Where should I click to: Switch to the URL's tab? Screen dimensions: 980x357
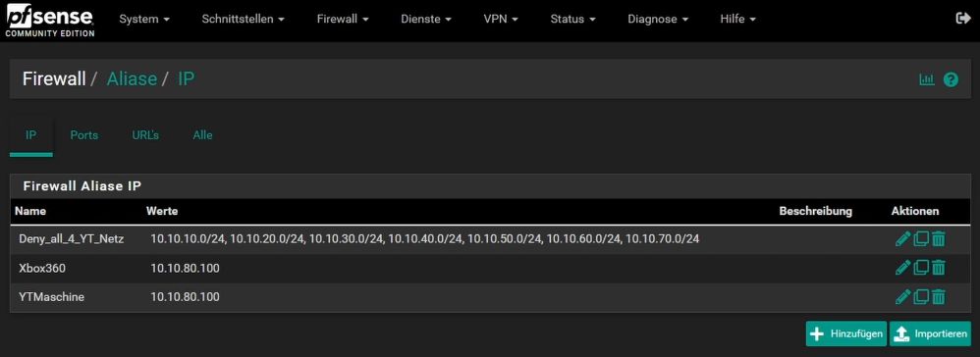(145, 134)
